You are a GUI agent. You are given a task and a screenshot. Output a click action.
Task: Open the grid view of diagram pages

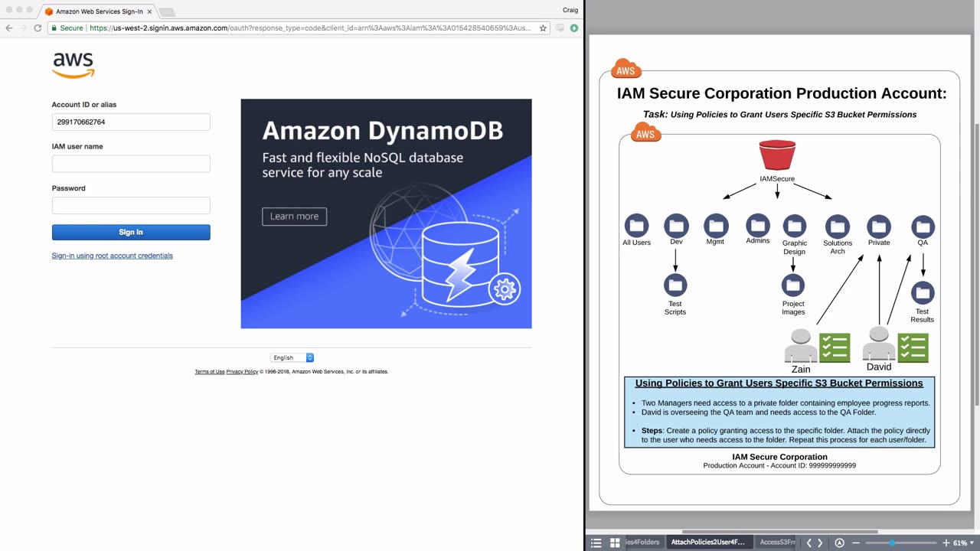(x=615, y=543)
